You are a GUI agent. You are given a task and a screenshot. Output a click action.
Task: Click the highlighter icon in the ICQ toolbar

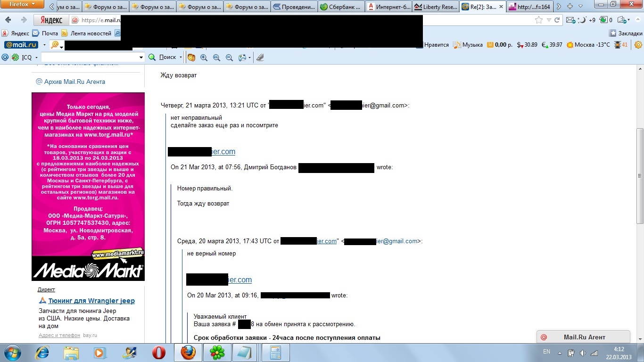tap(260, 58)
